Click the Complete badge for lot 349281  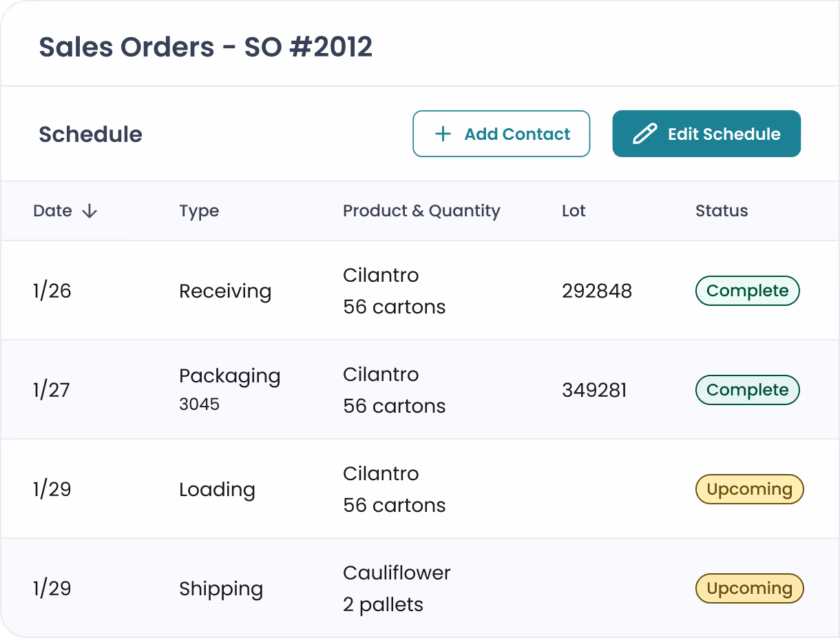point(747,390)
